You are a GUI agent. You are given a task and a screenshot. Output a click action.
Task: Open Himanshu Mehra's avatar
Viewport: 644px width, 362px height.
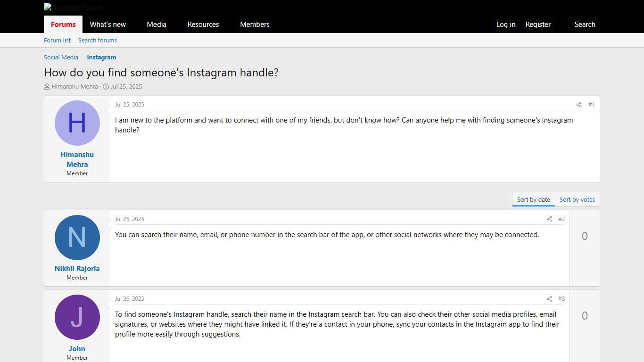pyautogui.click(x=77, y=123)
